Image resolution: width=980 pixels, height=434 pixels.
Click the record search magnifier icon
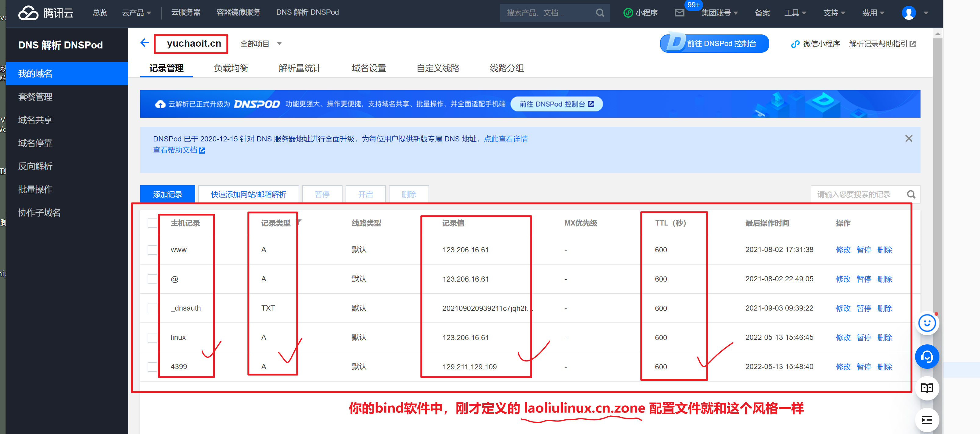pyautogui.click(x=911, y=194)
